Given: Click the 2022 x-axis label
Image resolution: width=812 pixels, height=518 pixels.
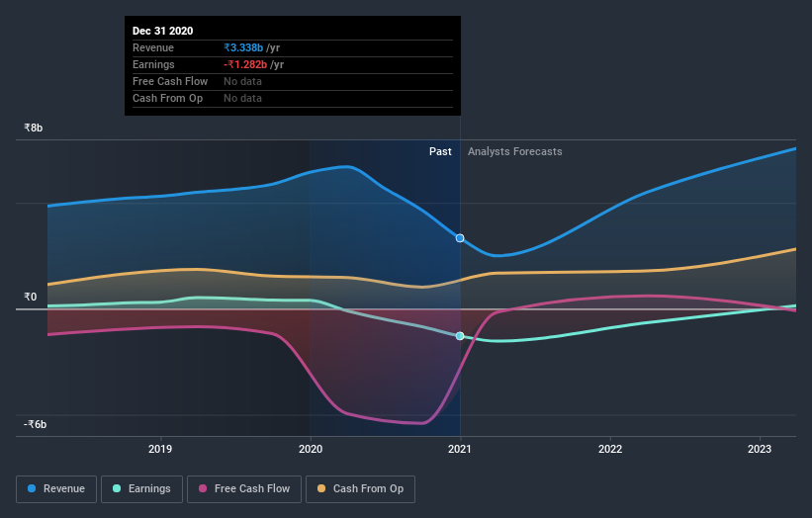Looking at the screenshot, I should tap(610, 449).
